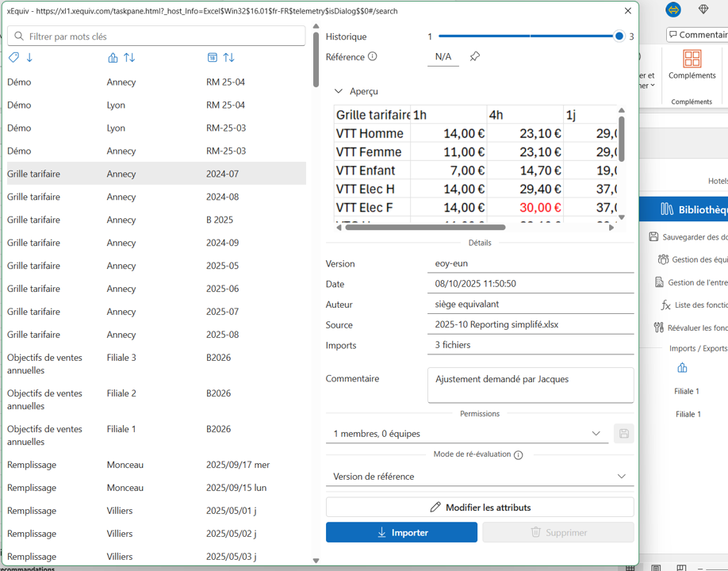Viewport: 728px width, 571px height.
Task: Collapse the Aperçu preview section
Action: pos(339,91)
